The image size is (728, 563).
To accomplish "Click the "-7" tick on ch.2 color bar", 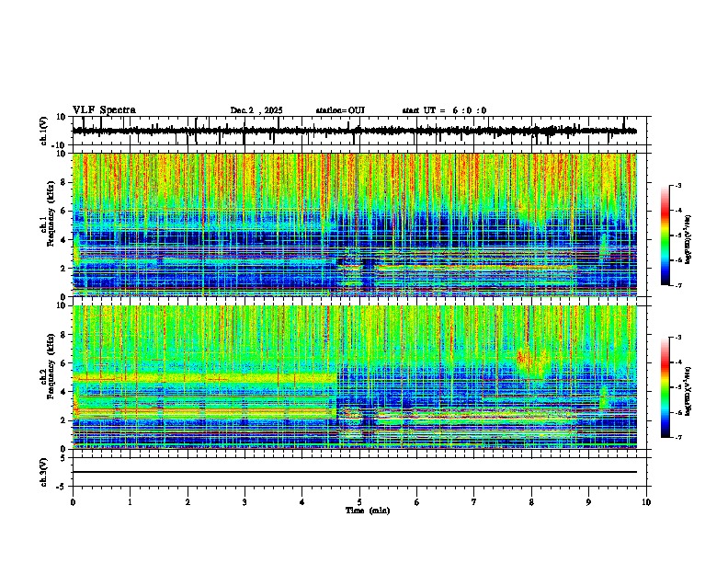I will 677,438.
